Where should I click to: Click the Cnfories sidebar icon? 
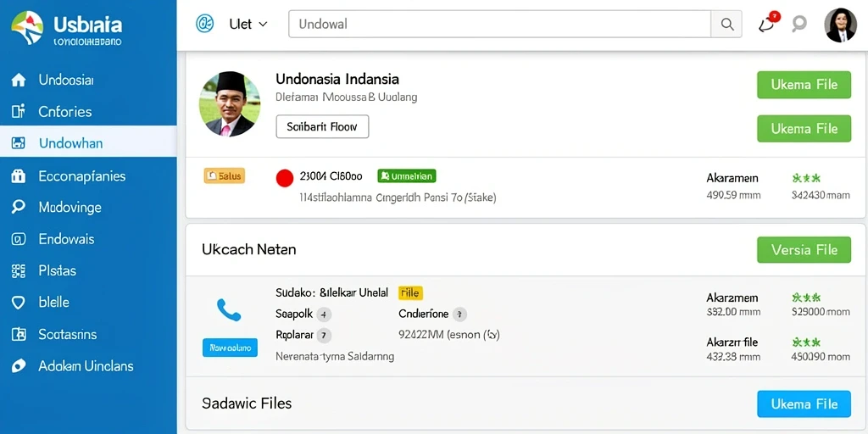click(x=19, y=112)
